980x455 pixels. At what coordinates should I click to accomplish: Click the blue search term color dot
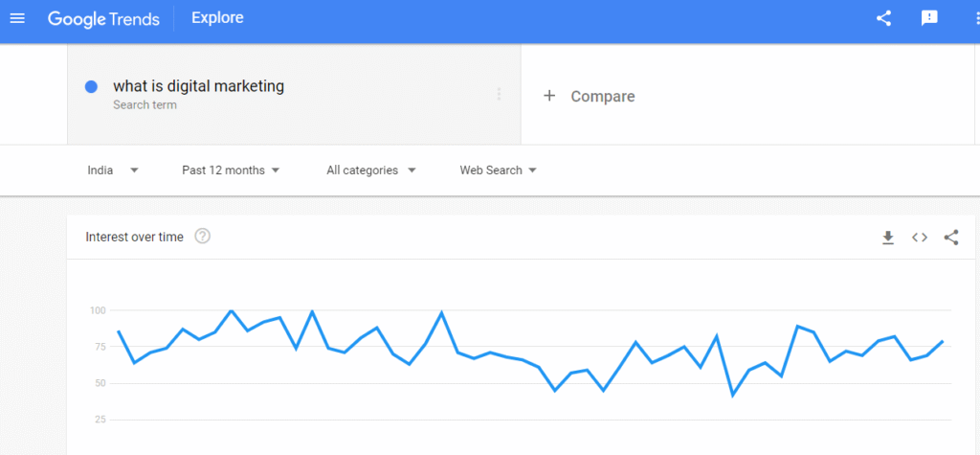click(x=92, y=87)
